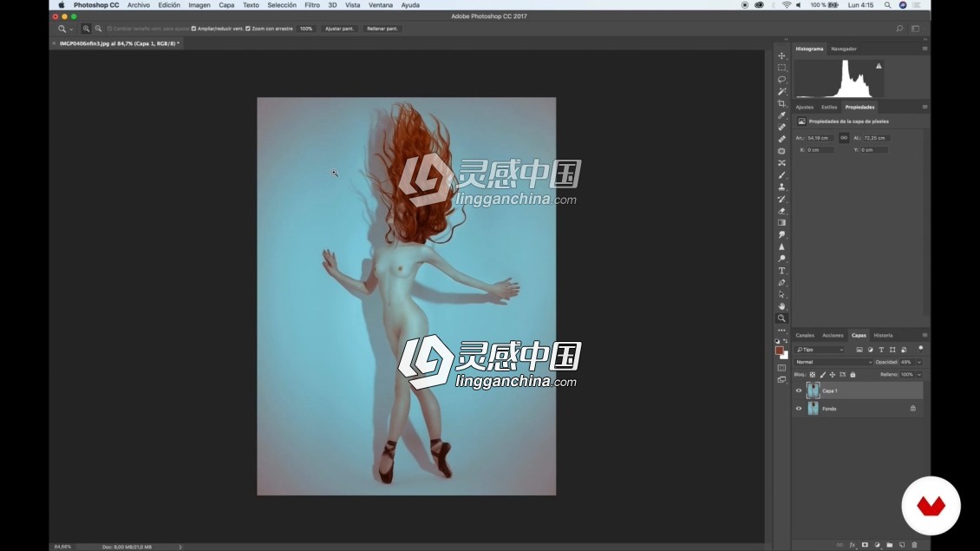Screen dimensions: 980x551
Task: Select the Dodge tool
Action: [781, 259]
